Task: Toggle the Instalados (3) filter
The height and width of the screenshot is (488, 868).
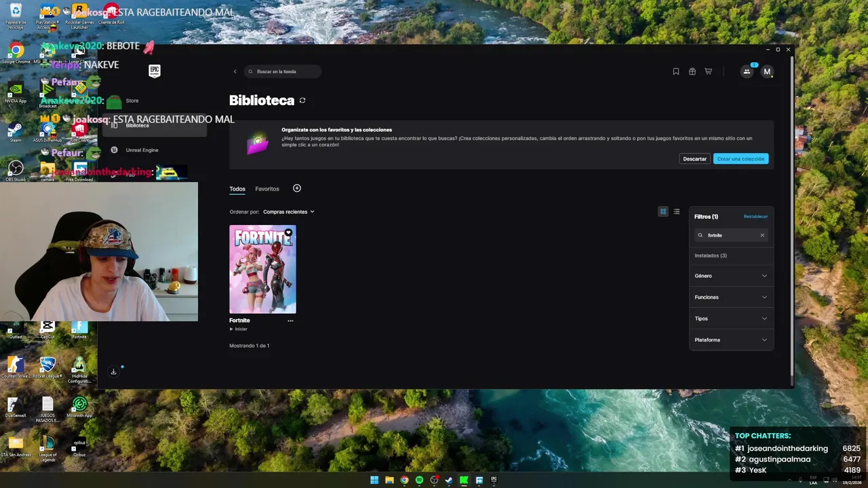Action: click(711, 256)
